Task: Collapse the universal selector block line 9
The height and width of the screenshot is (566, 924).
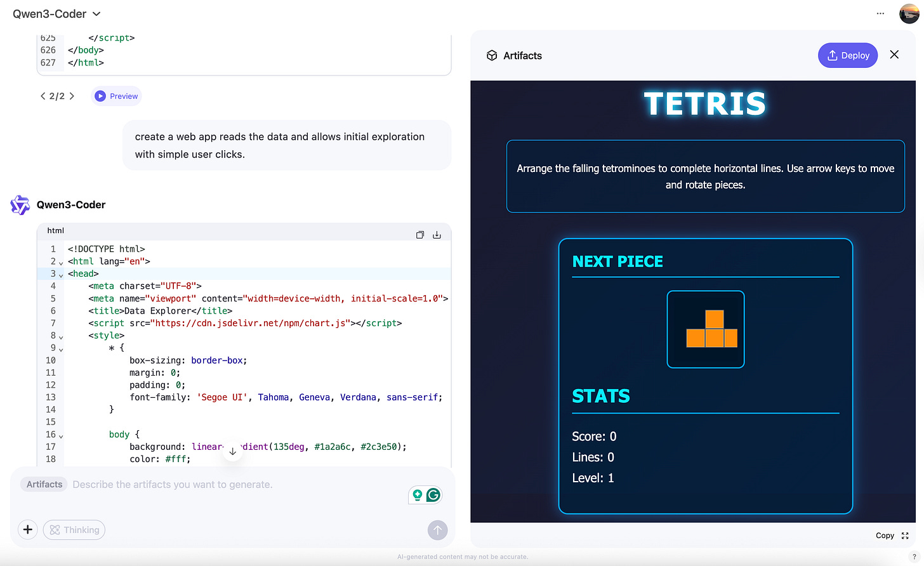Action: click(x=61, y=349)
